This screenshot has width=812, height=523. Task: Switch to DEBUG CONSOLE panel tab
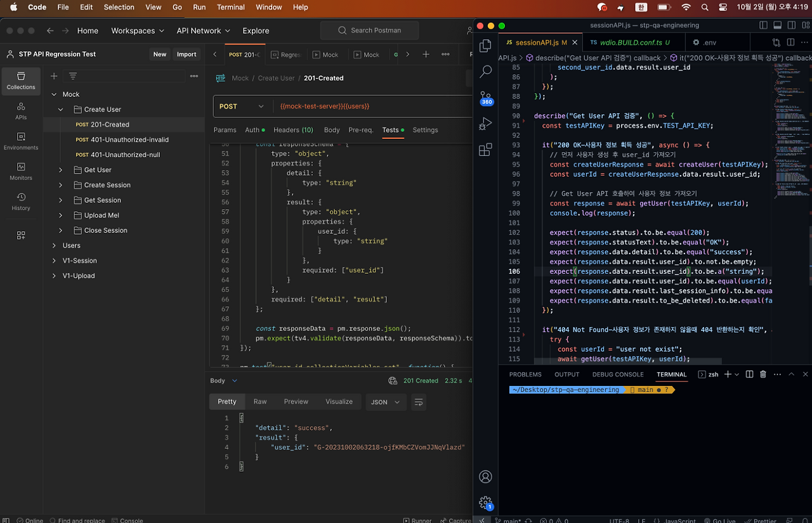(x=618, y=375)
